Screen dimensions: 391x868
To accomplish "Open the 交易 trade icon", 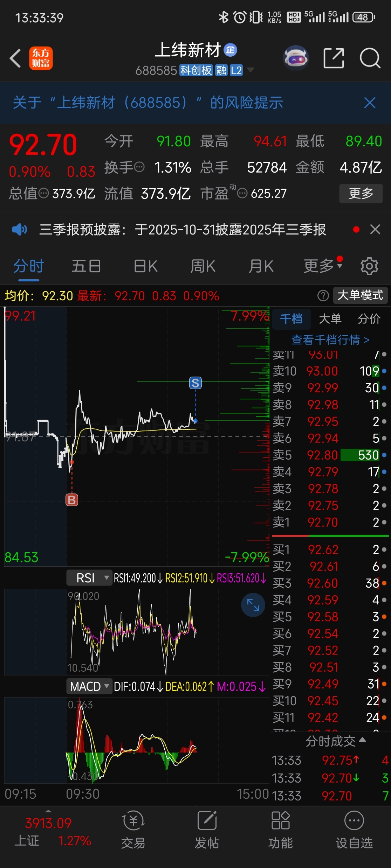I will coord(133,829).
